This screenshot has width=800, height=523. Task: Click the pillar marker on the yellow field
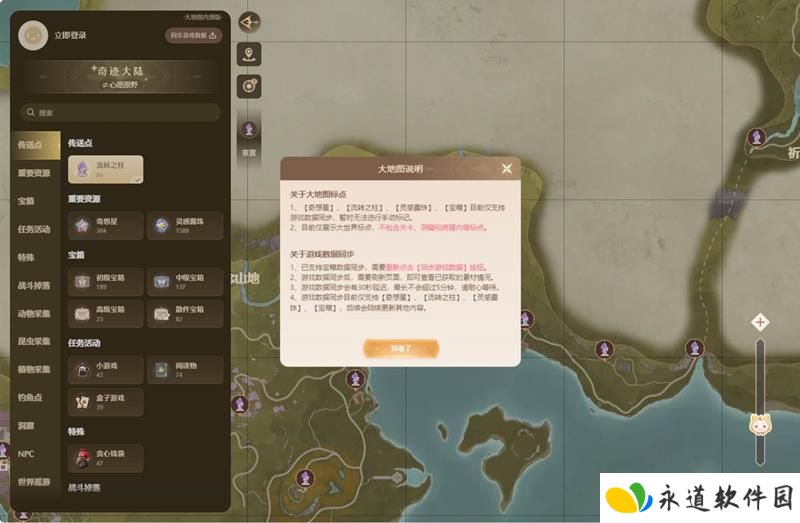point(305,479)
